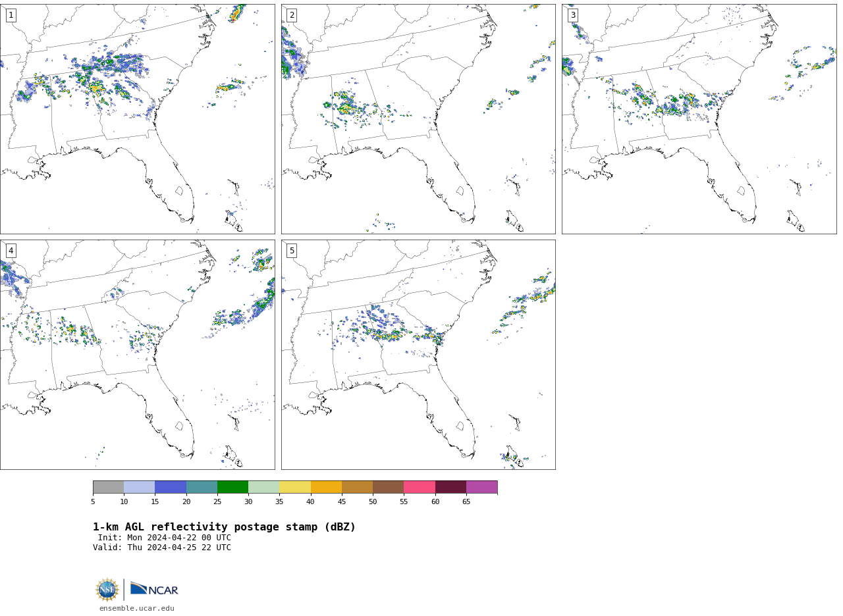This screenshot has height=616, width=843.
Task: Click the ensemble.ucar.edu link text
Action: tap(137, 608)
